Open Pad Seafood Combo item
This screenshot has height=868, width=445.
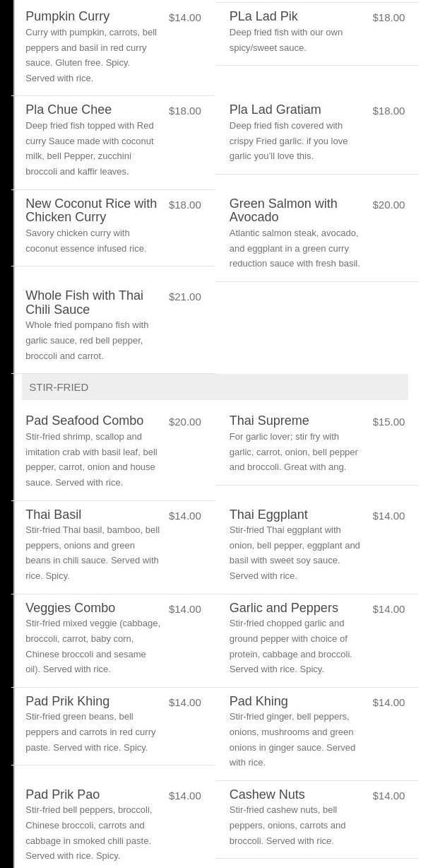(x=84, y=421)
